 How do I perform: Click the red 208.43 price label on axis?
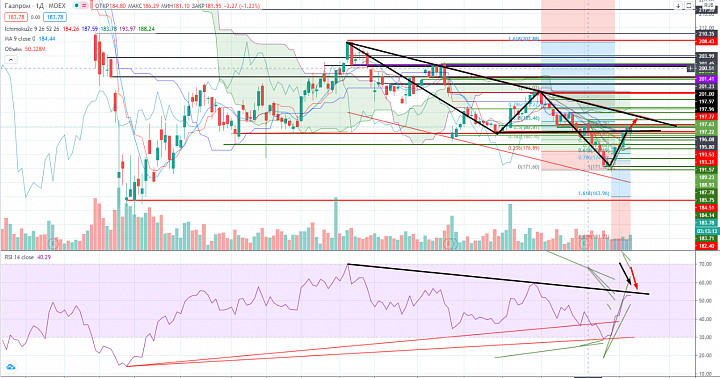(x=706, y=41)
